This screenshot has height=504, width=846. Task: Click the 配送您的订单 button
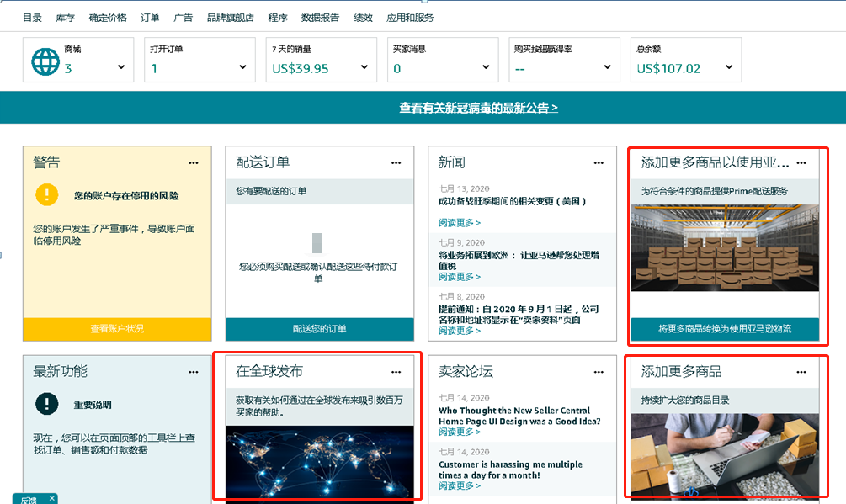click(x=320, y=329)
